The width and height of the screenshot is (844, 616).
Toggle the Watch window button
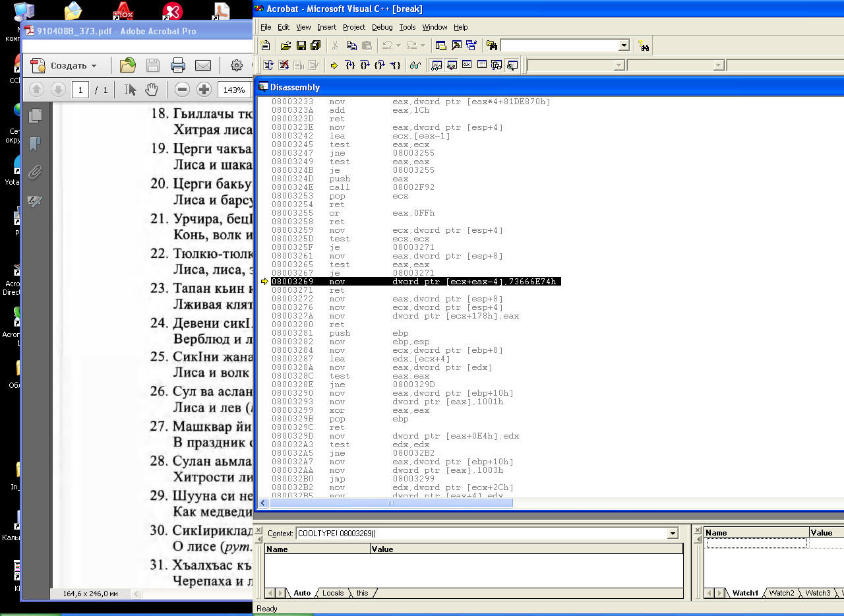point(436,65)
